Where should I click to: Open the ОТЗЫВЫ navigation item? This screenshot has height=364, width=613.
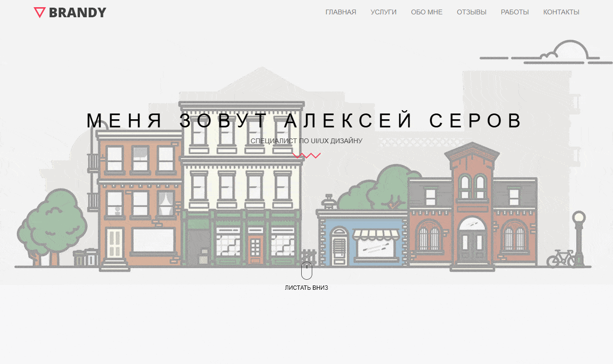tap(472, 12)
